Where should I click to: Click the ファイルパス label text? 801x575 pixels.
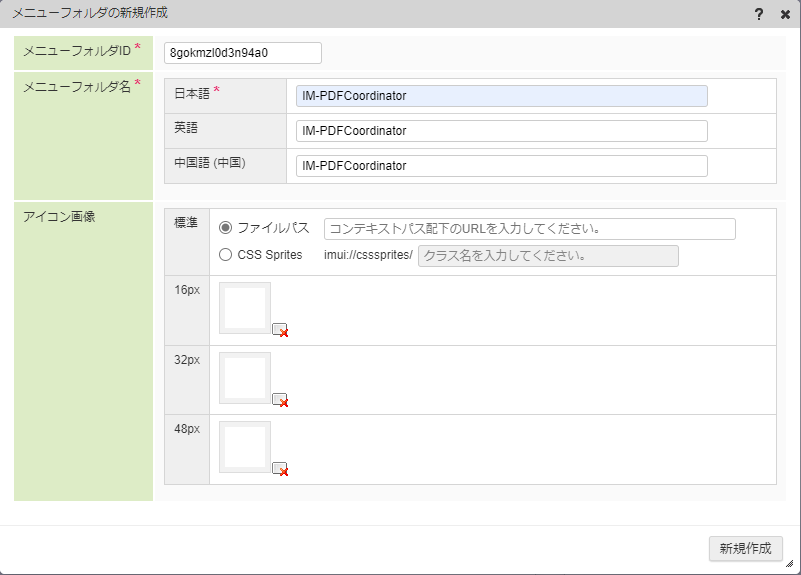[x=273, y=228]
